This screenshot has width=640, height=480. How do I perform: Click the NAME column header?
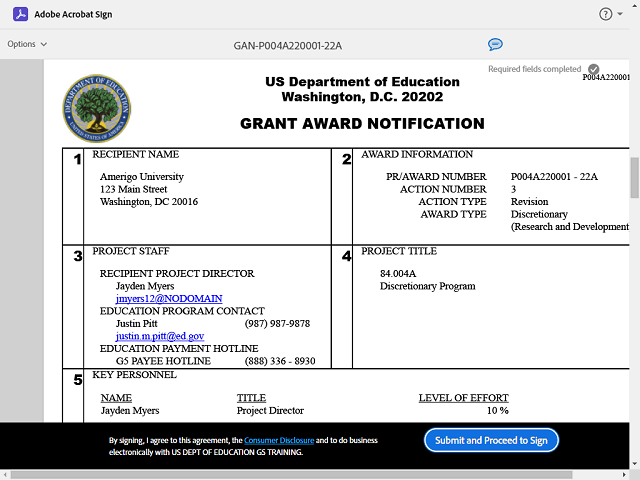point(116,398)
